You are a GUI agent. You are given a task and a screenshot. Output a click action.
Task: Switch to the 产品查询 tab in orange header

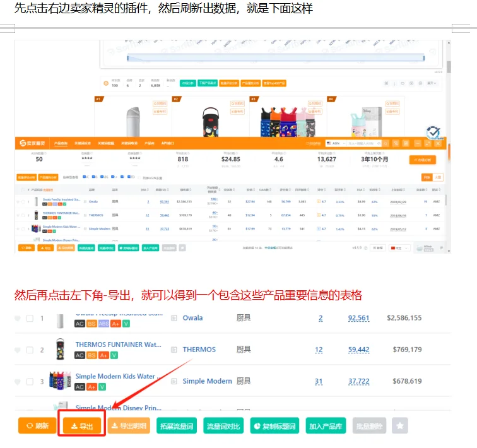tap(61, 143)
